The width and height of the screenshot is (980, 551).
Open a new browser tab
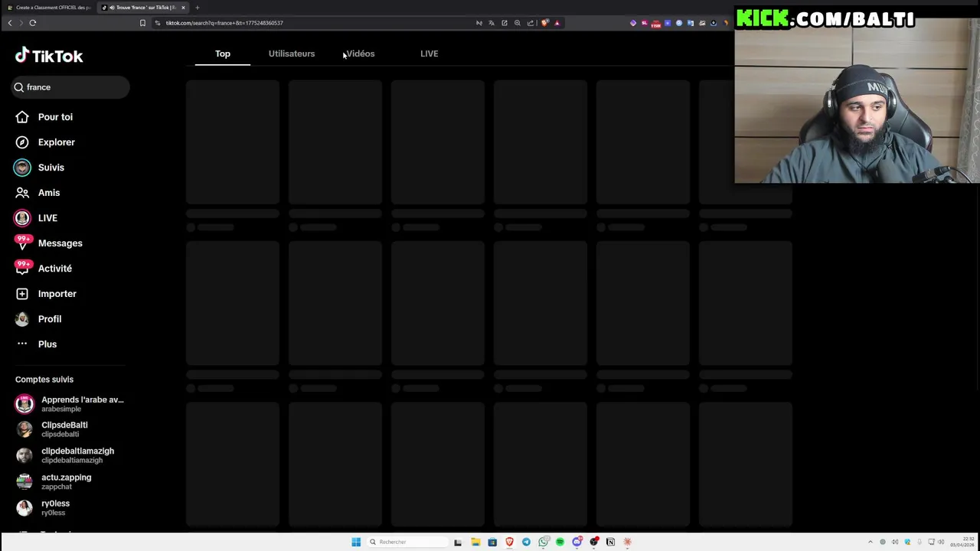tap(198, 8)
